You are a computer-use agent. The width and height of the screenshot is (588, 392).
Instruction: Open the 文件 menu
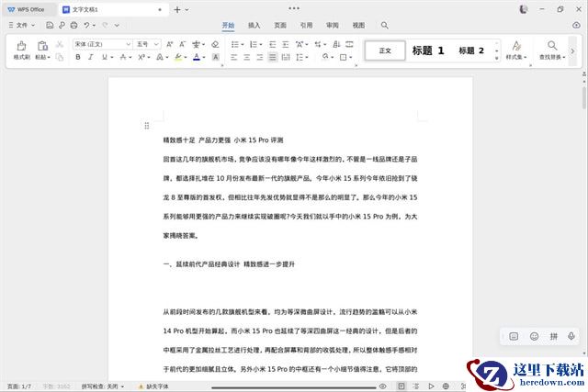click(x=21, y=25)
